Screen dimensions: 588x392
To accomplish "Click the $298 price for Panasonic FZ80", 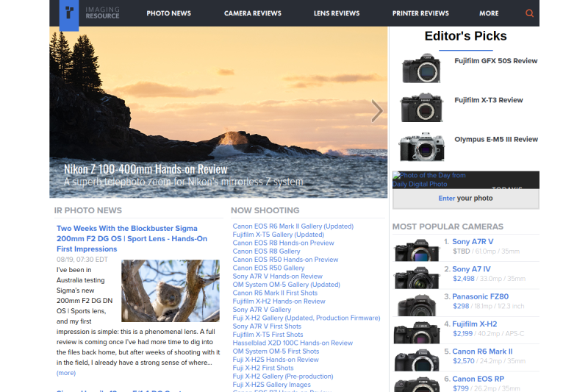I will tap(461, 306).
